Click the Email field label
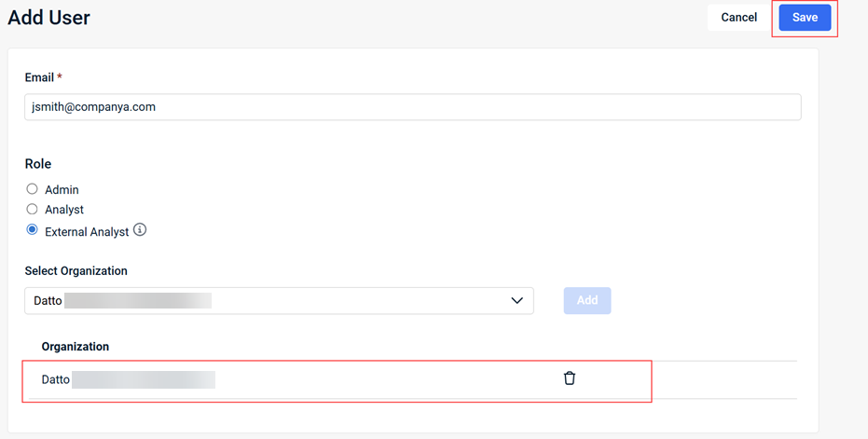This screenshot has height=439, width=868. pyautogui.click(x=39, y=77)
